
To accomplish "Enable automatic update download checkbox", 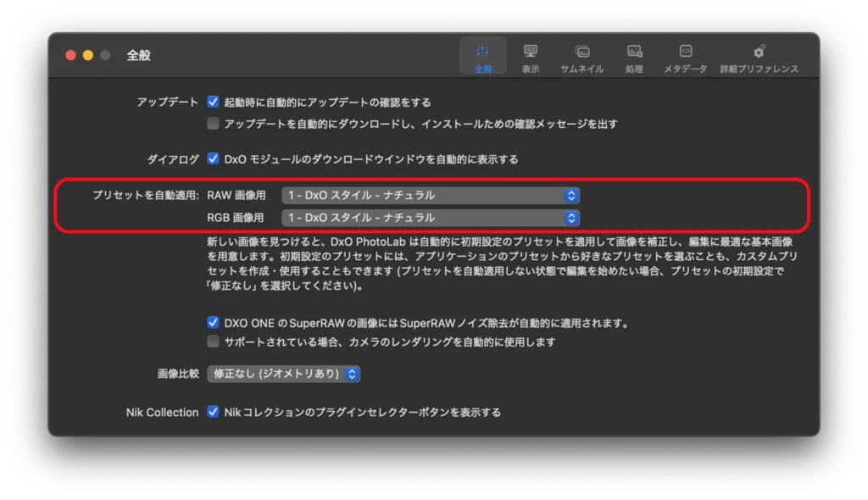I will coord(214,124).
